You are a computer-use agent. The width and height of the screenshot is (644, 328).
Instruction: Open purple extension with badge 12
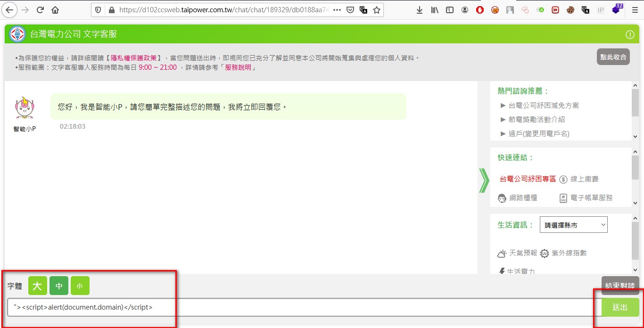617,9
